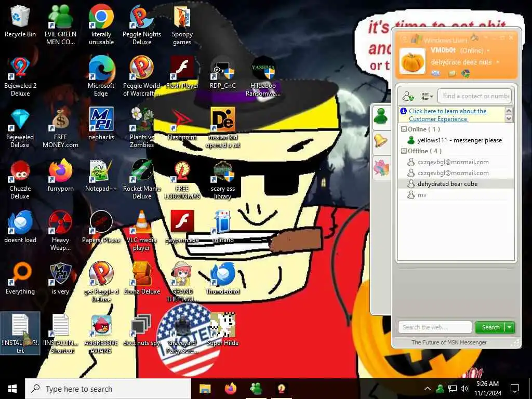The image size is (532, 399).
Task: Focus the Find a contact or number field
Action: [x=475, y=96]
